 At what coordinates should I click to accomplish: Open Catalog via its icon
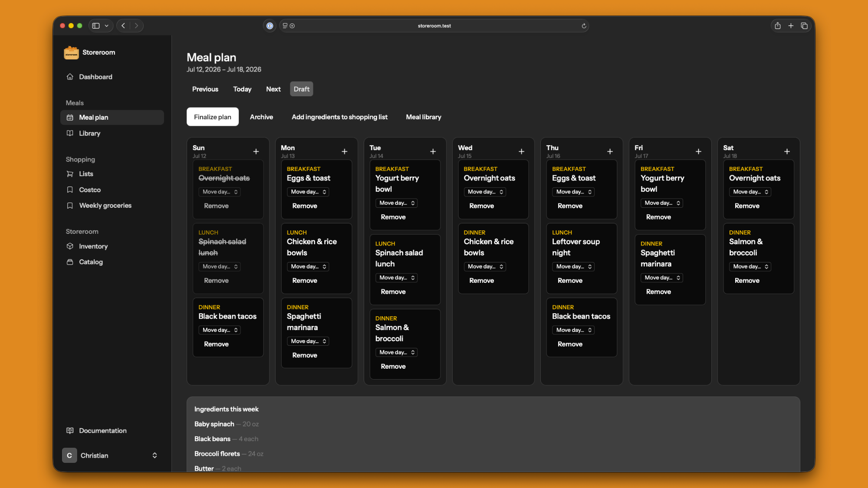(70, 262)
